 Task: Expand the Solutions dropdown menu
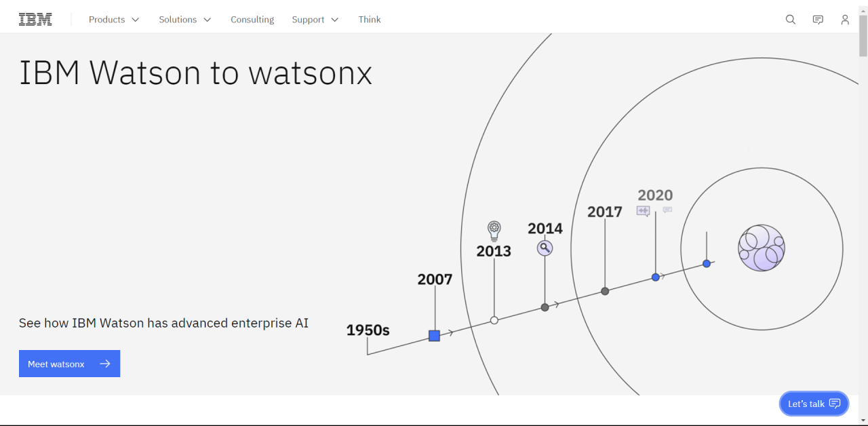pyautogui.click(x=185, y=20)
